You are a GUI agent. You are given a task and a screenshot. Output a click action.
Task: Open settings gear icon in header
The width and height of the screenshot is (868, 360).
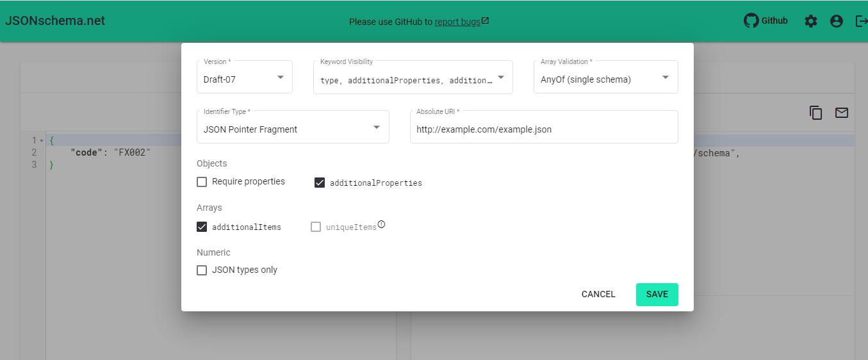(x=811, y=21)
